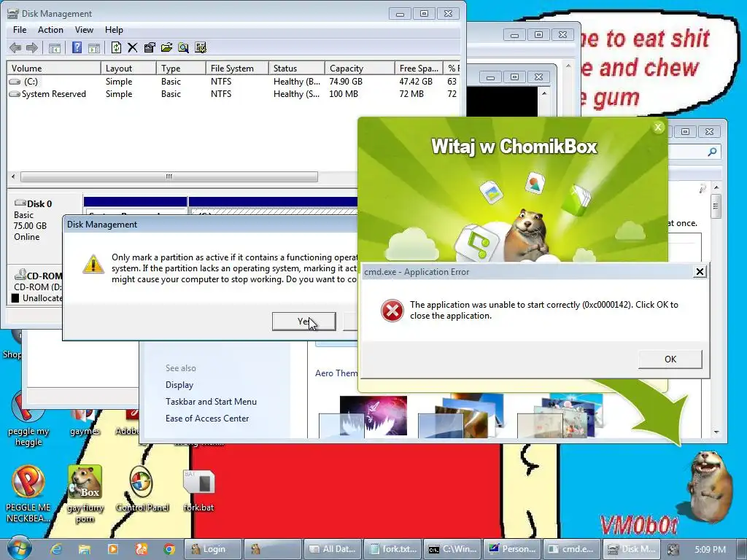Click the volume list horizontal scrollbar
This screenshot has height=560, width=747.
(x=169, y=176)
